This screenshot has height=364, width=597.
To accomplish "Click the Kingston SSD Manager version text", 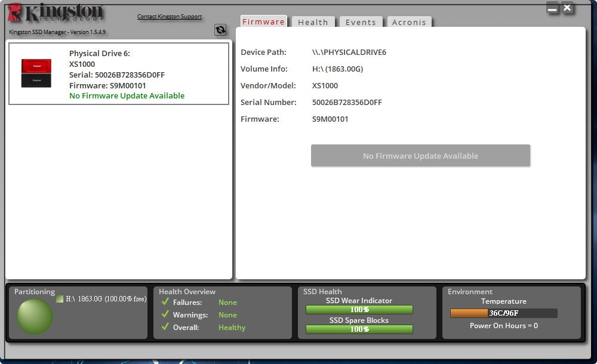I will pos(57,32).
